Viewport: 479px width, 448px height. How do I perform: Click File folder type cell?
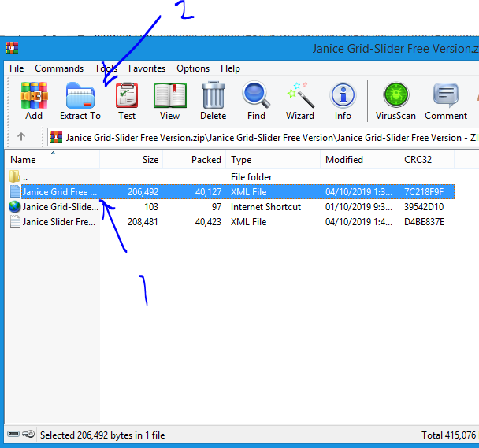[x=251, y=177]
